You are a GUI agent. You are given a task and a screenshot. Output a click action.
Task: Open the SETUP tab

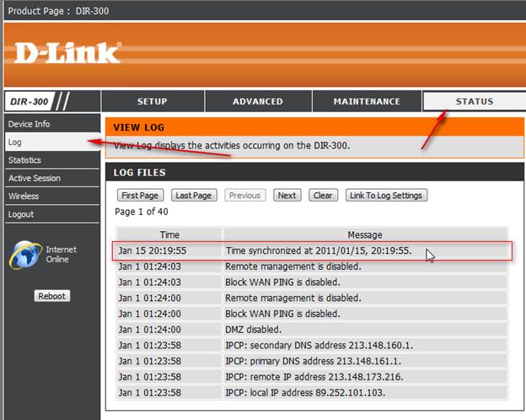tap(153, 101)
